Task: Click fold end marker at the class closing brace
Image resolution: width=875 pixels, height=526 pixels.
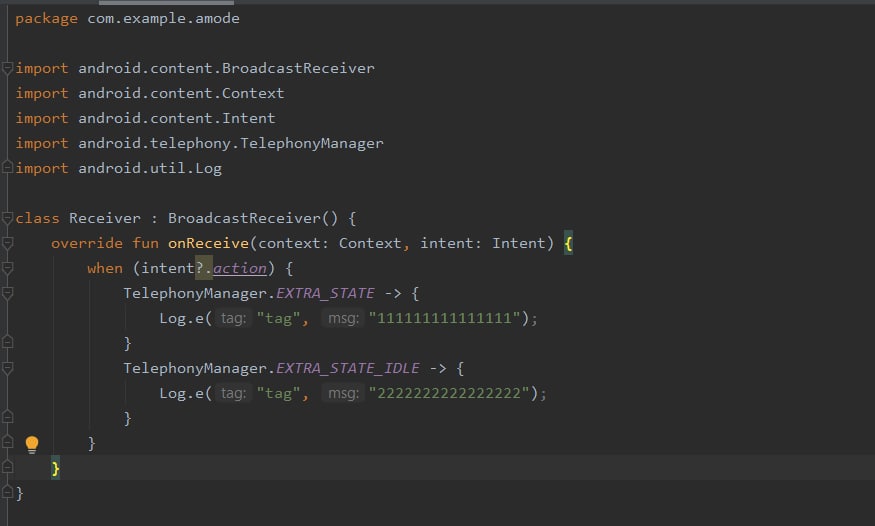Action: coord(7,492)
